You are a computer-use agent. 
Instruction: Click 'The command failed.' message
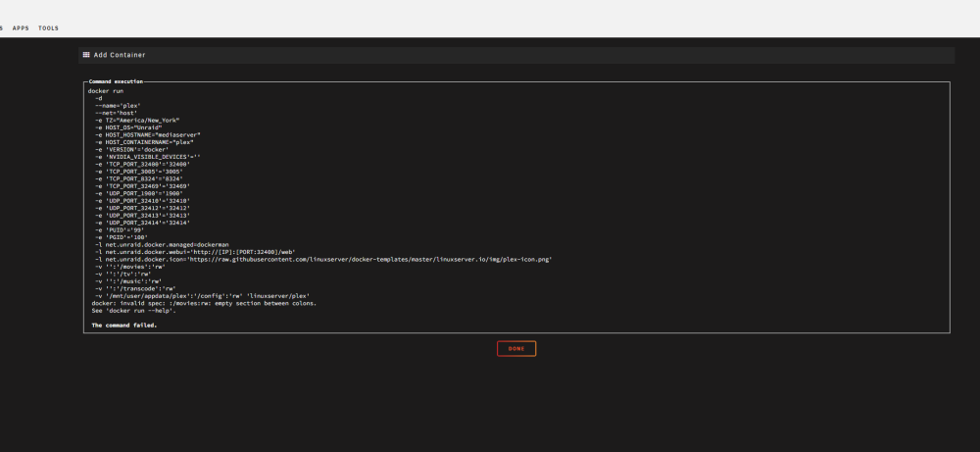point(124,326)
